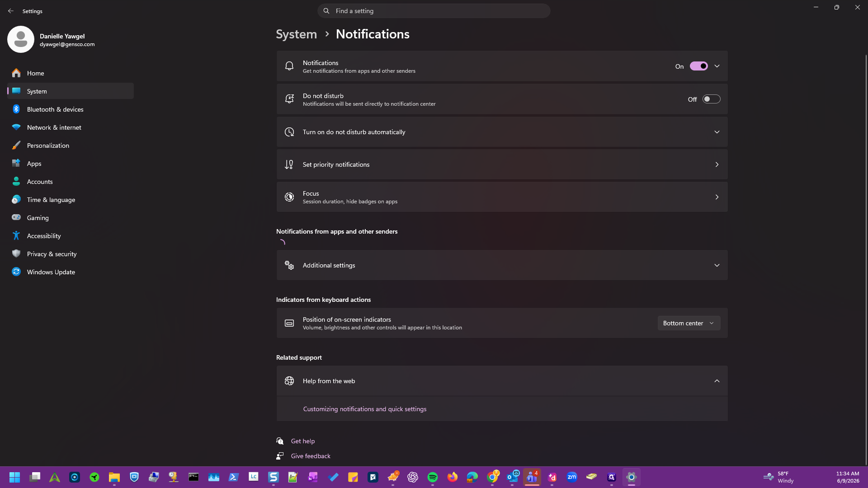The height and width of the screenshot is (488, 868).
Task: Select Network & internet in the sidebar
Action: pos(71,127)
